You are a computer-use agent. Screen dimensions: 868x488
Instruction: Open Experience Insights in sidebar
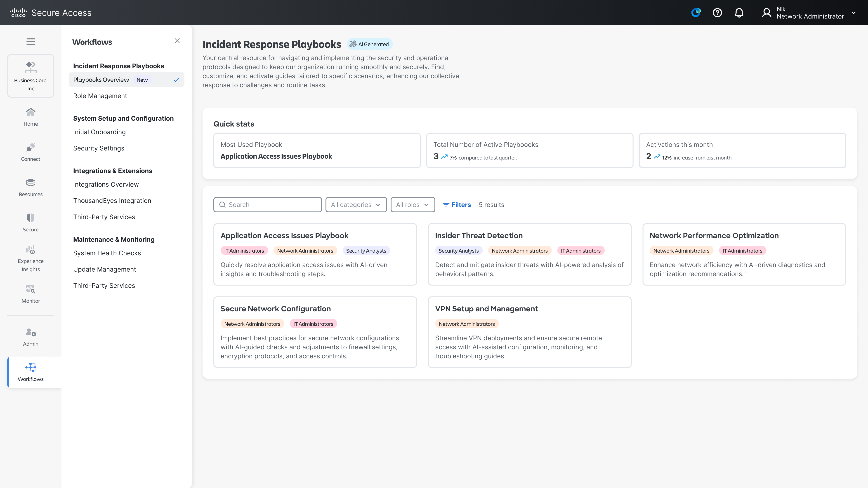pos(31,258)
